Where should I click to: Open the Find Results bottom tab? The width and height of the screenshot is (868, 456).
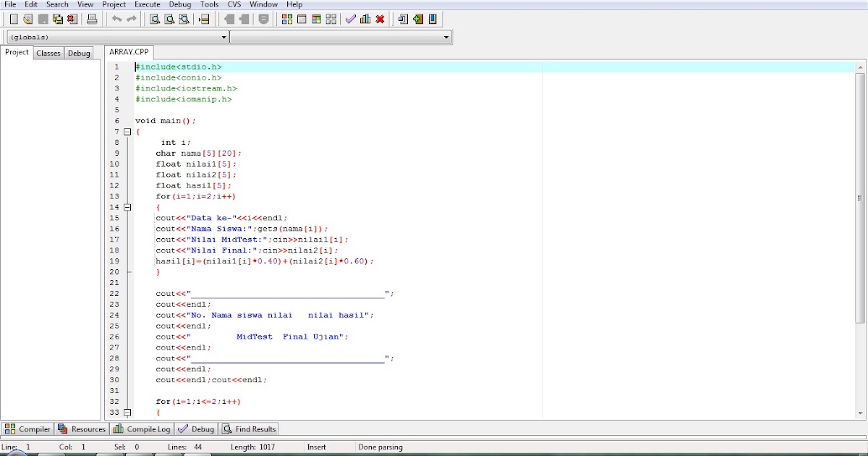click(249, 428)
